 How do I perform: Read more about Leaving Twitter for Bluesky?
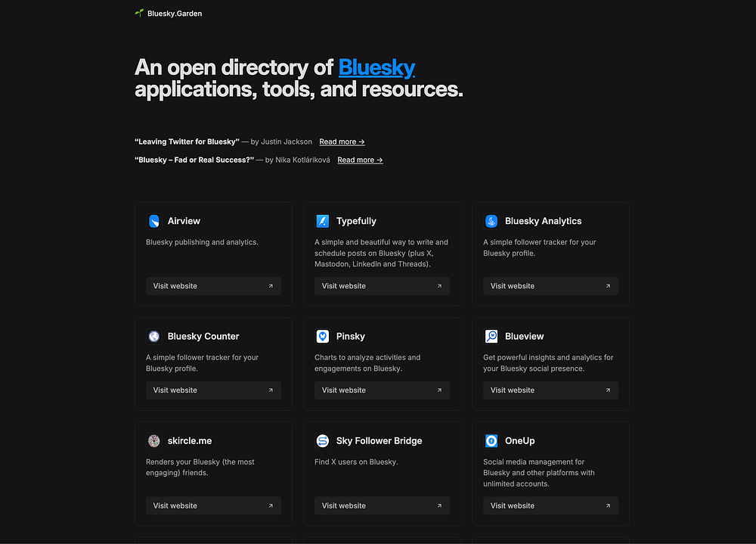click(x=342, y=142)
